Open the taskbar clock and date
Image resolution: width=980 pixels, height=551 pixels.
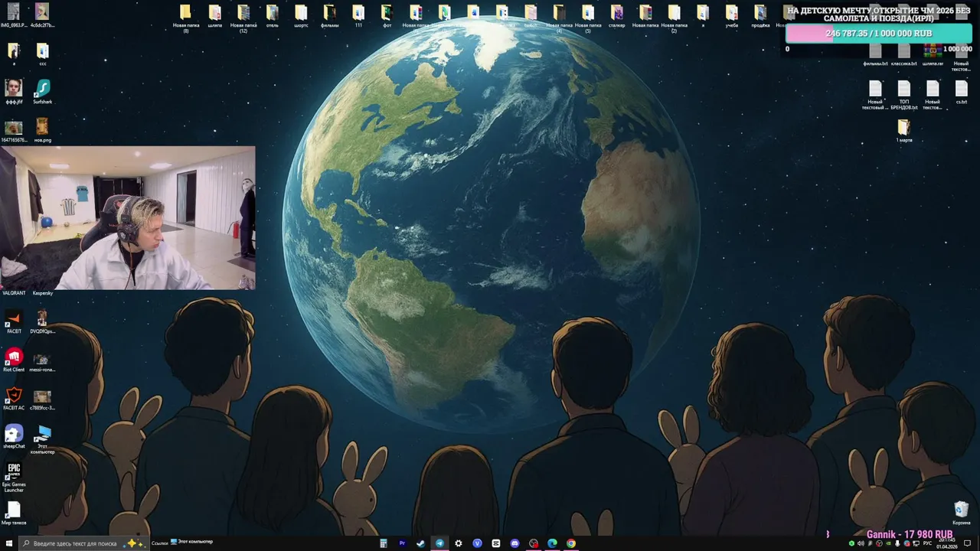[947, 543]
